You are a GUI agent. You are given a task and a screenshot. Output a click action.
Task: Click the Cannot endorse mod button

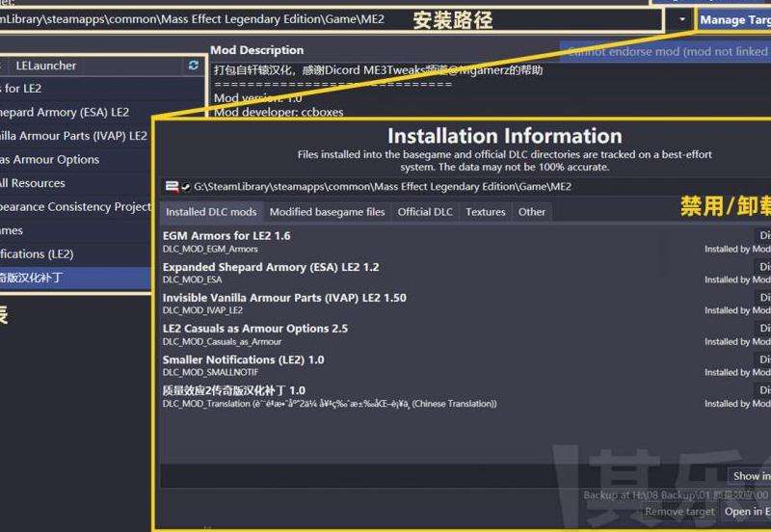[x=665, y=51]
